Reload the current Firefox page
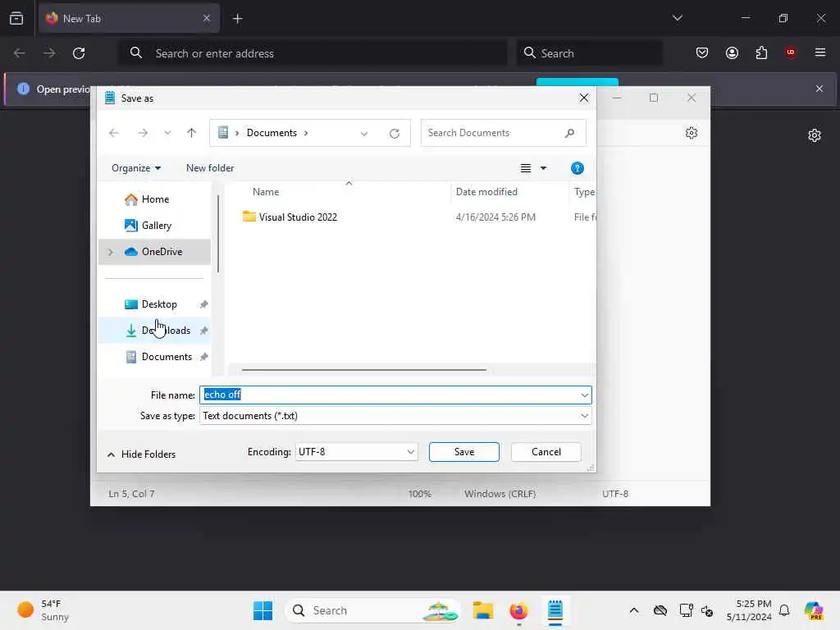This screenshot has height=630, width=840. (x=79, y=53)
